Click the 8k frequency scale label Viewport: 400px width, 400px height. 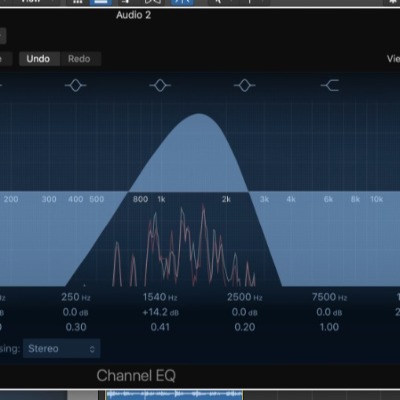pyautogui.click(x=355, y=199)
